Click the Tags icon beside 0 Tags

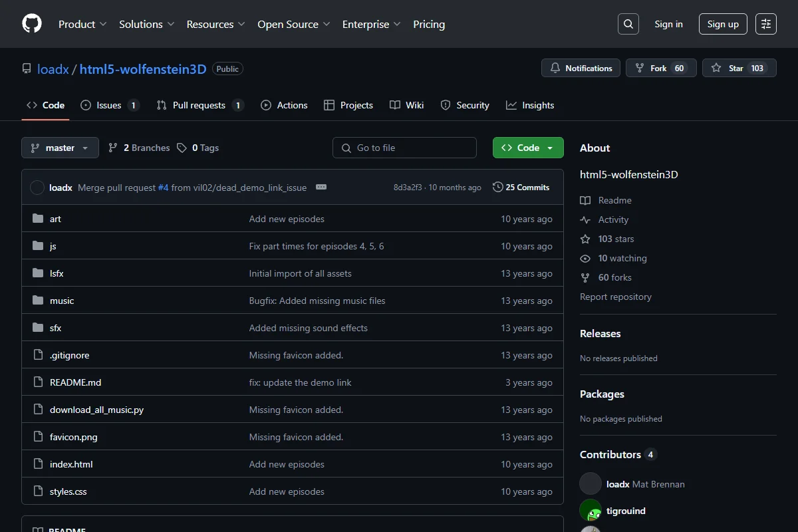pyautogui.click(x=182, y=148)
